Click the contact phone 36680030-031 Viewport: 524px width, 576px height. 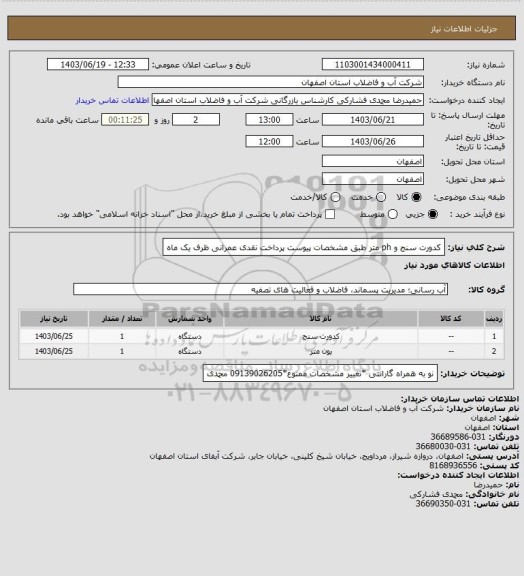(443, 446)
